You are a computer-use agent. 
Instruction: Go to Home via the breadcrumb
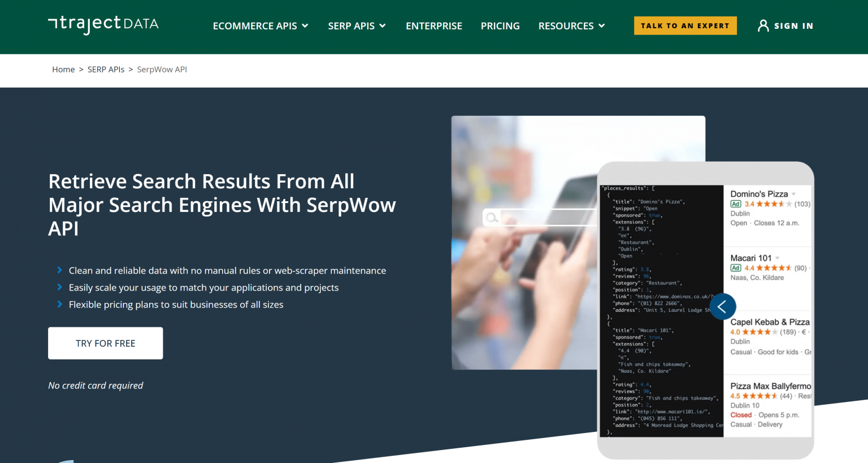[x=63, y=69]
